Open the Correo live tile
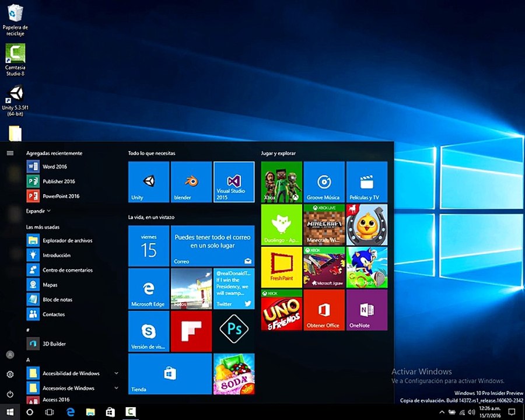 click(212, 246)
